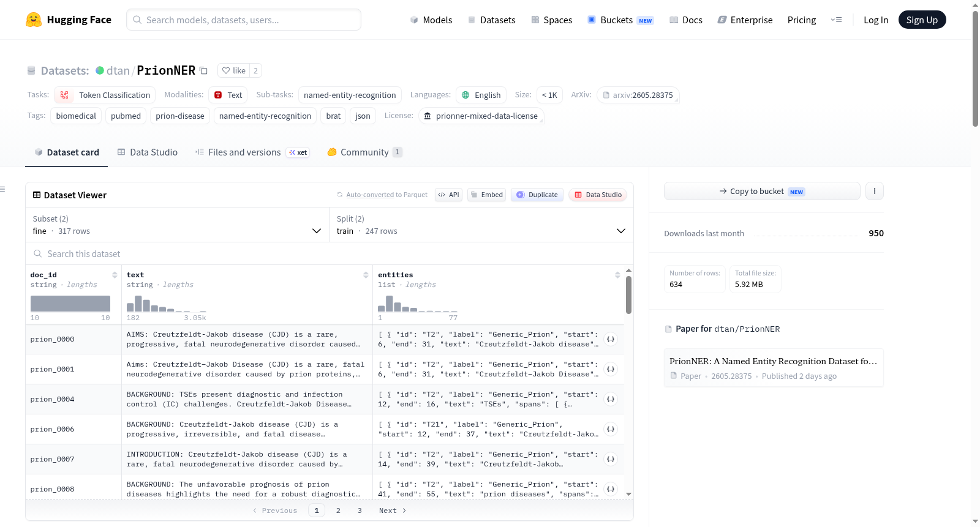Screen dimensions: 980x527
Task: Click the API button in Dataset Viewer
Action: pyautogui.click(x=448, y=195)
